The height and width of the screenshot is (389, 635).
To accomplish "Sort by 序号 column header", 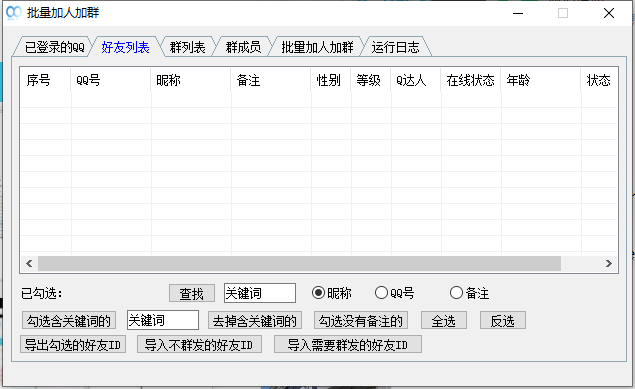I will click(45, 80).
